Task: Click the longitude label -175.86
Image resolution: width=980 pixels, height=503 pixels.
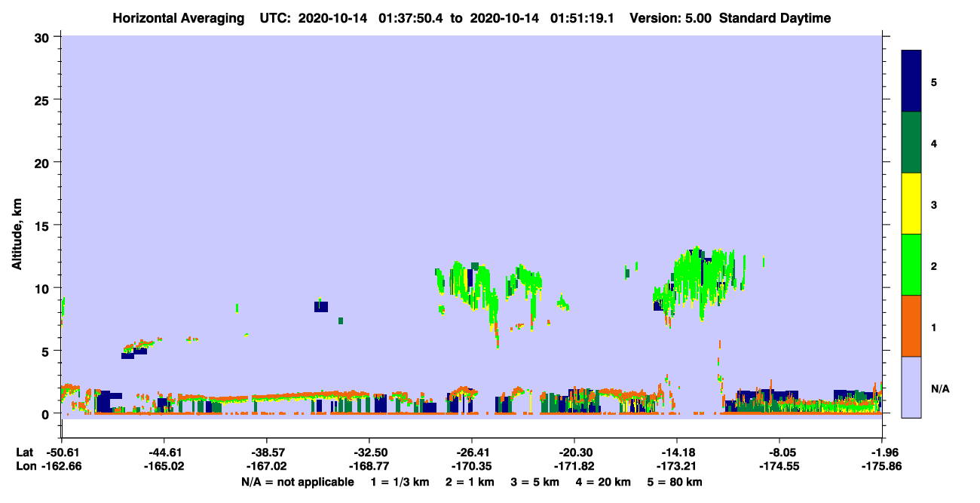Action: [882, 466]
